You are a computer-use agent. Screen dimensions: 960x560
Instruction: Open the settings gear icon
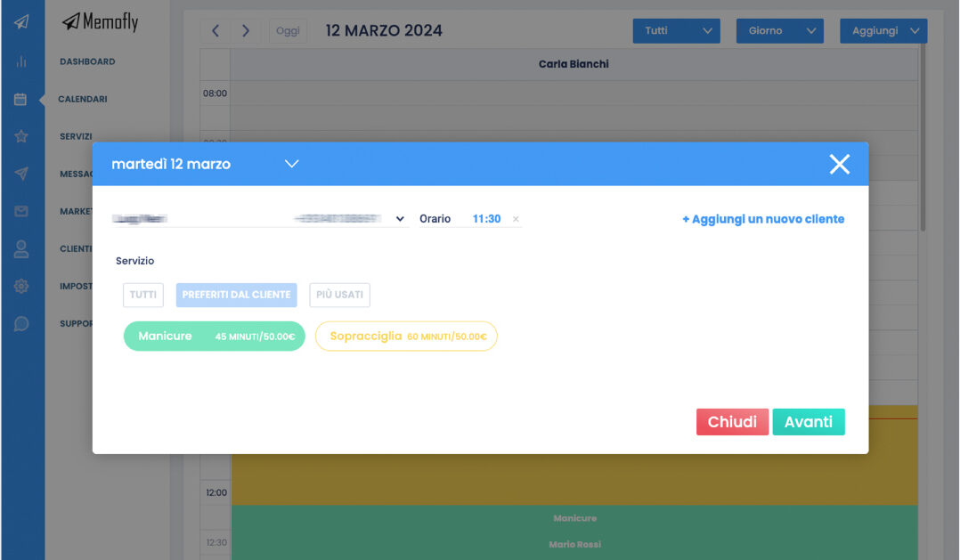[x=21, y=287]
